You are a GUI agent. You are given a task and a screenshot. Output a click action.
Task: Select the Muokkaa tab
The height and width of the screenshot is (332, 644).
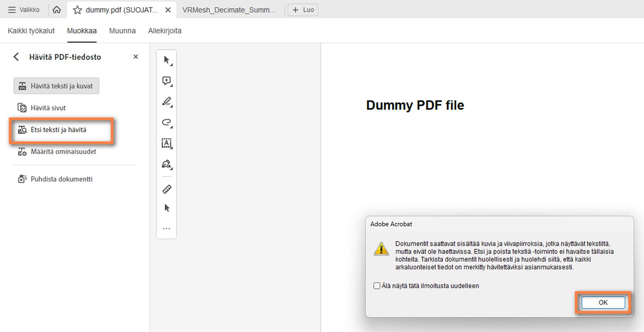tap(82, 31)
